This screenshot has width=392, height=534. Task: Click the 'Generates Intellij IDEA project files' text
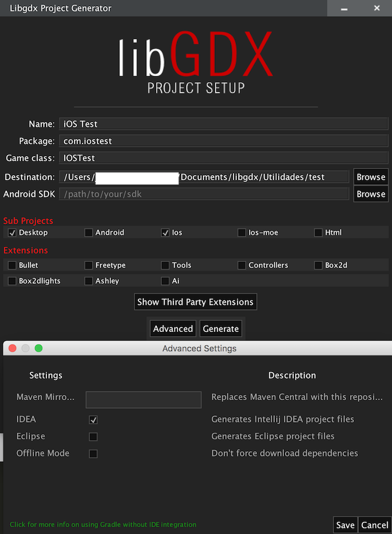tap(283, 419)
